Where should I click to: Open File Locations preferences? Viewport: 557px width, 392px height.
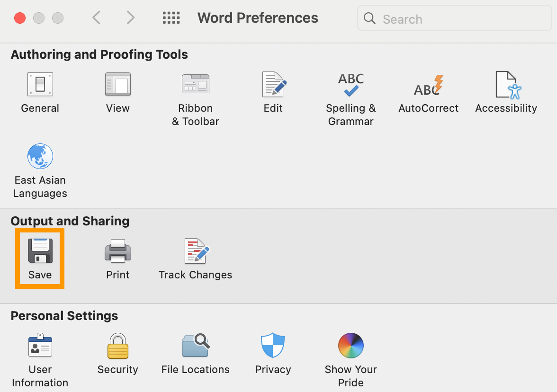195,347
